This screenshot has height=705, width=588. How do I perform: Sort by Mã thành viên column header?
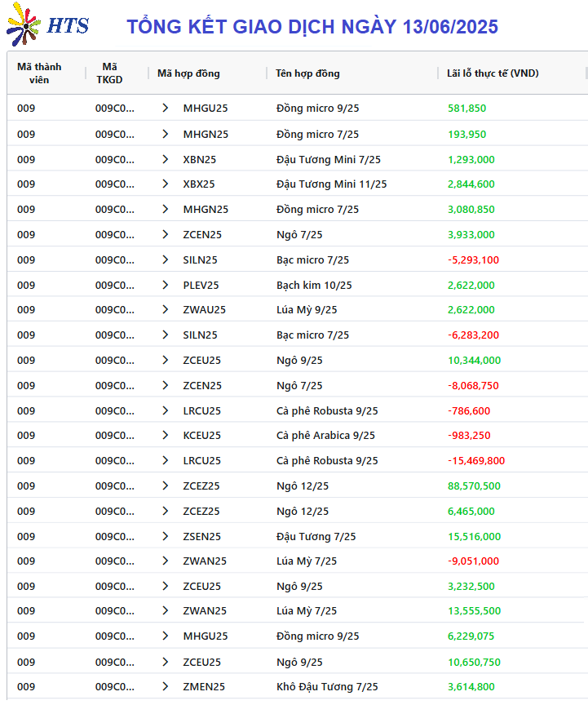[39, 73]
